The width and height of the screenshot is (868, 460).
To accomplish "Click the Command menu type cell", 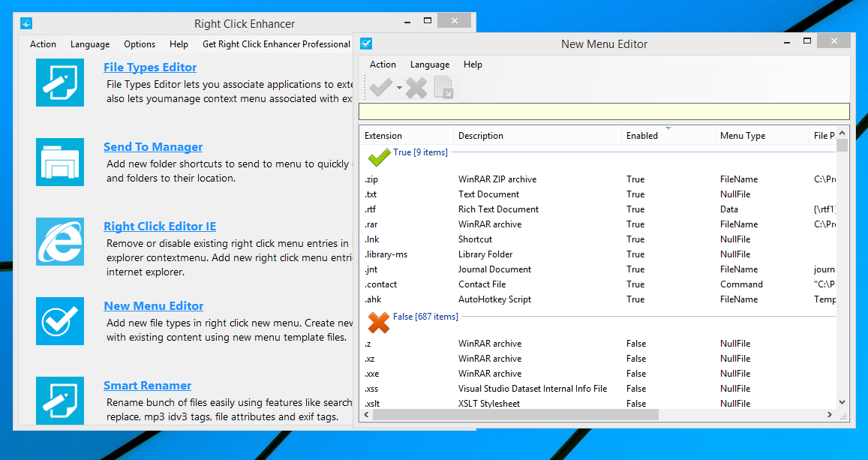I will click(x=741, y=284).
